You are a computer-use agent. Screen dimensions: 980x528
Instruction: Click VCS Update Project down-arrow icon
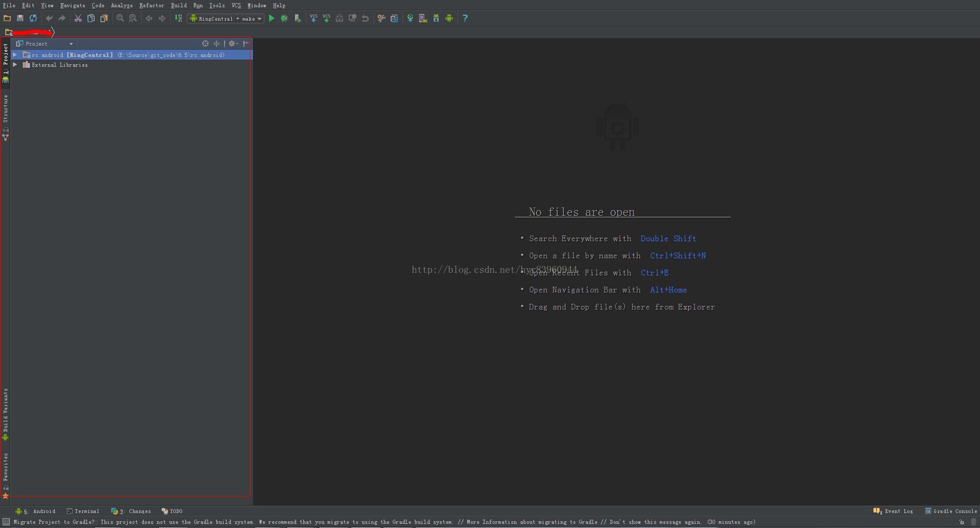314,18
